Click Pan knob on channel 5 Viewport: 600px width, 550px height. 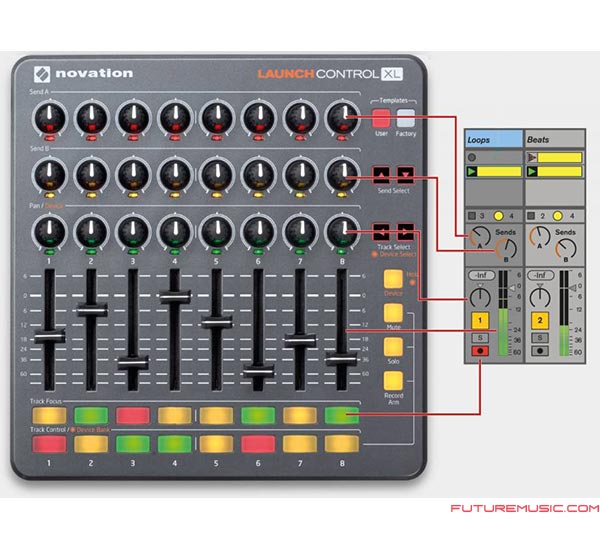217,232
